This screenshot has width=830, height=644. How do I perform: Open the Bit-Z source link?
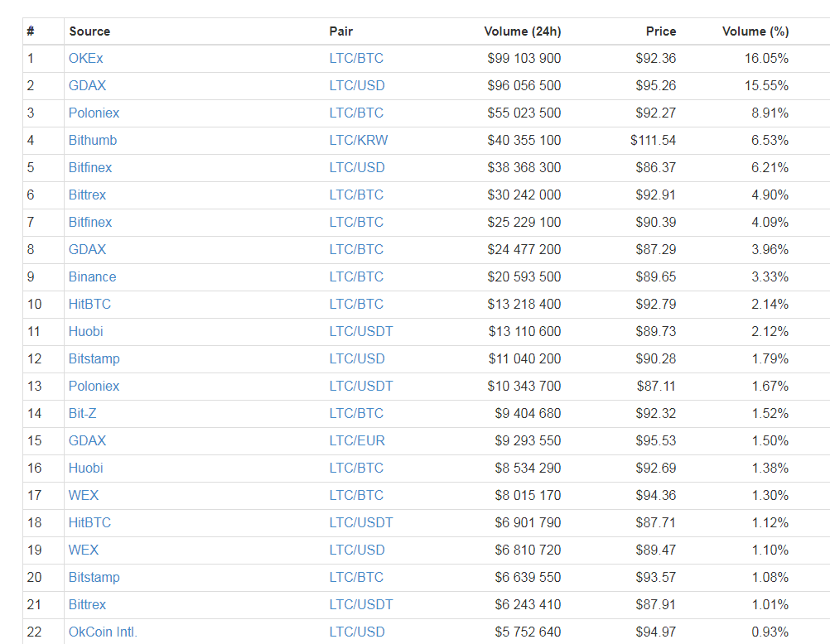(x=83, y=413)
